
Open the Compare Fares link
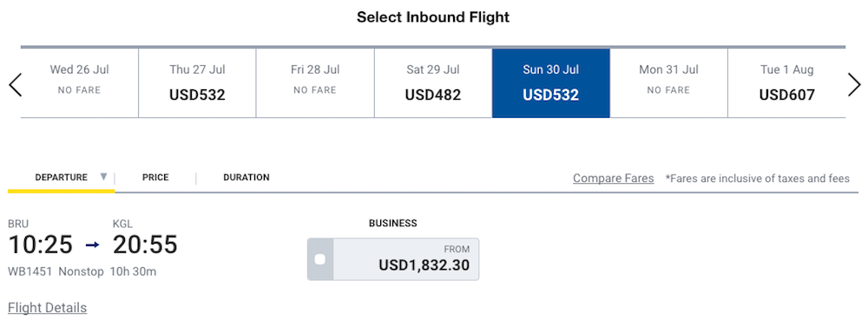tap(614, 179)
